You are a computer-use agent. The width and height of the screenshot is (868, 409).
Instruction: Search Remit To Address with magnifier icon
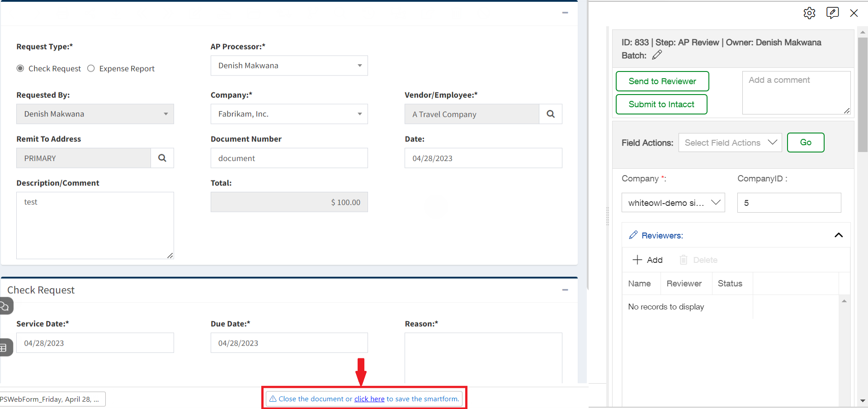coord(162,158)
